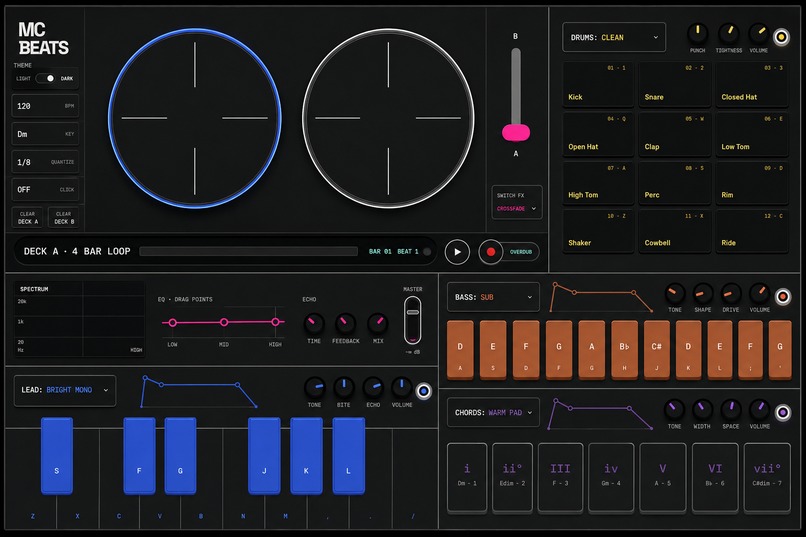
Task: Click the EQ High drag point
Action: pos(276,322)
